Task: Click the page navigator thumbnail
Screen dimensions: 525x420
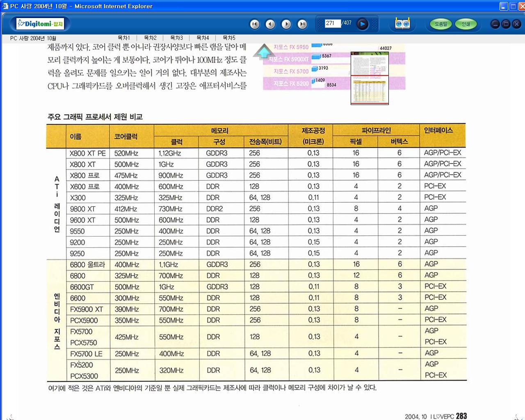Action: [370, 78]
